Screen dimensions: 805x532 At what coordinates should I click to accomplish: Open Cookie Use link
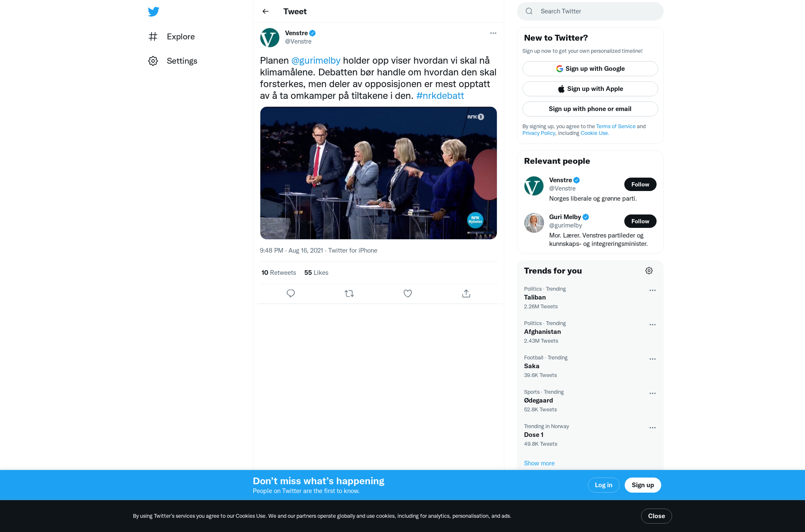[595, 133]
